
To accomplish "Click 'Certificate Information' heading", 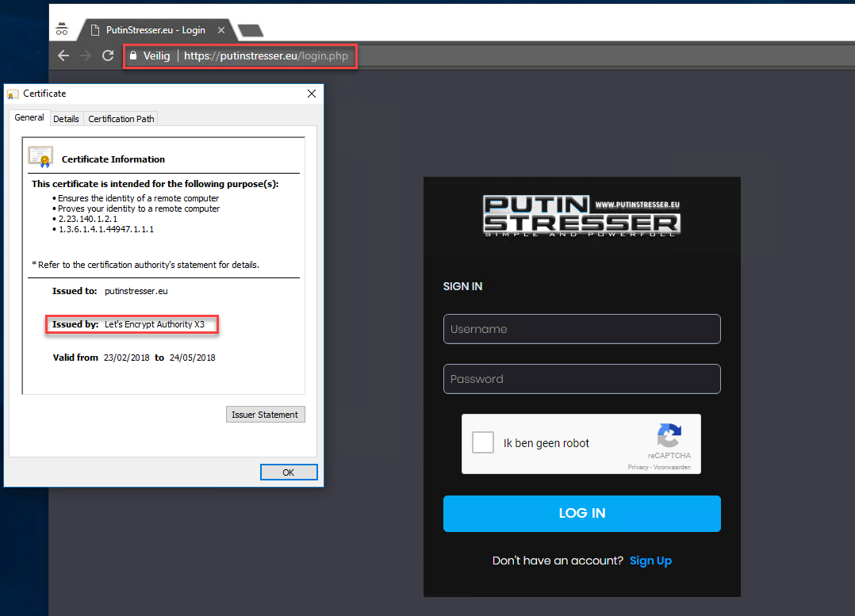I will click(113, 159).
